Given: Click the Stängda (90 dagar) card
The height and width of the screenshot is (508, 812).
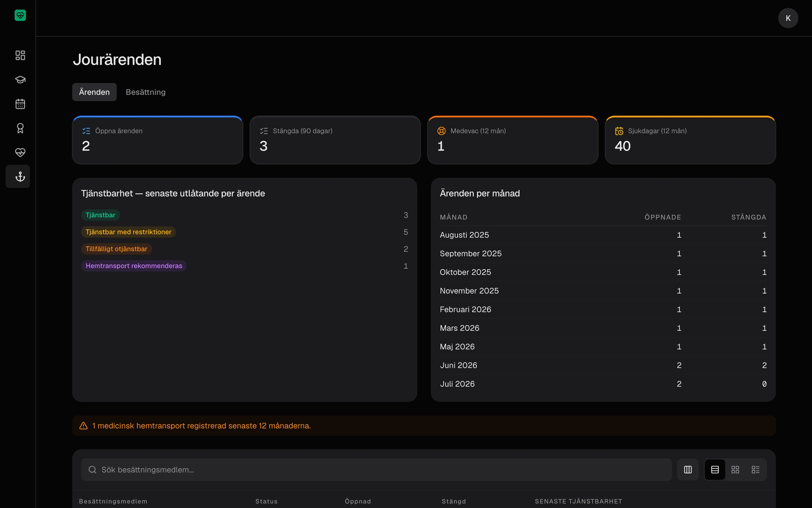Looking at the screenshot, I should coord(335,140).
